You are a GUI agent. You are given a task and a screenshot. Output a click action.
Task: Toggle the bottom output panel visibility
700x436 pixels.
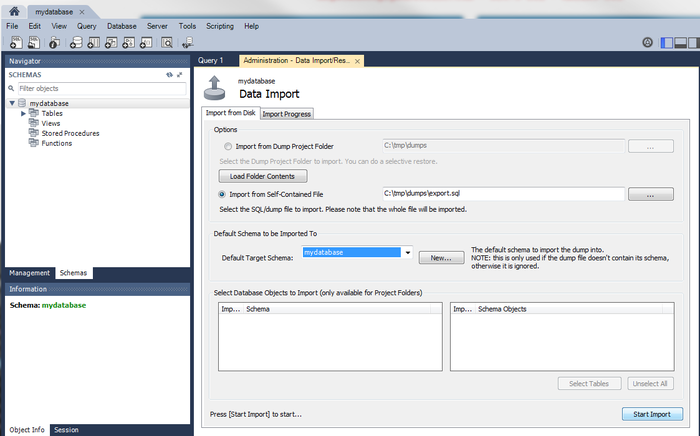click(x=679, y=42)
